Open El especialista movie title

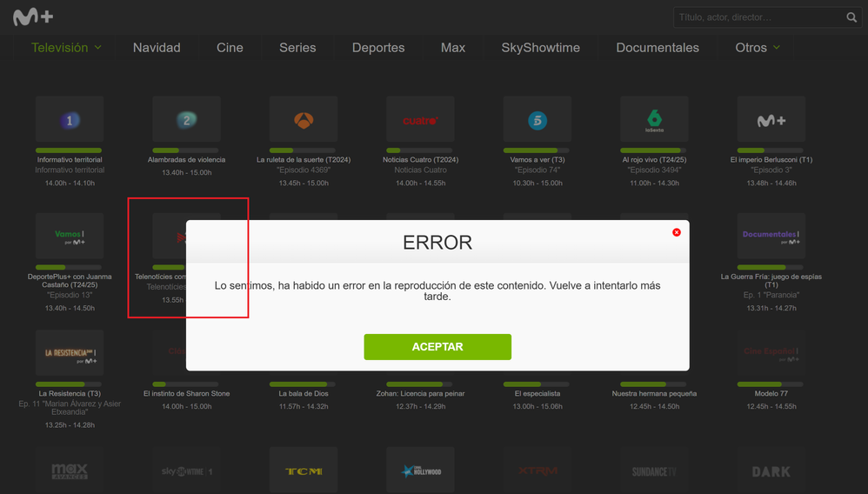(x=537, y=393)
